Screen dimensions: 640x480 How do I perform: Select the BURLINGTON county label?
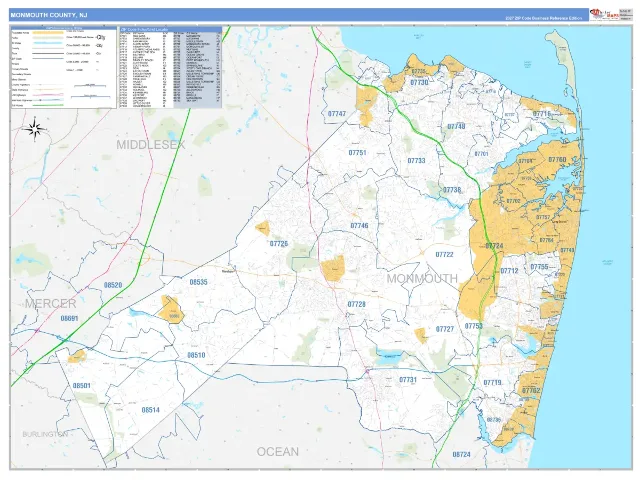tap(45, 434)
